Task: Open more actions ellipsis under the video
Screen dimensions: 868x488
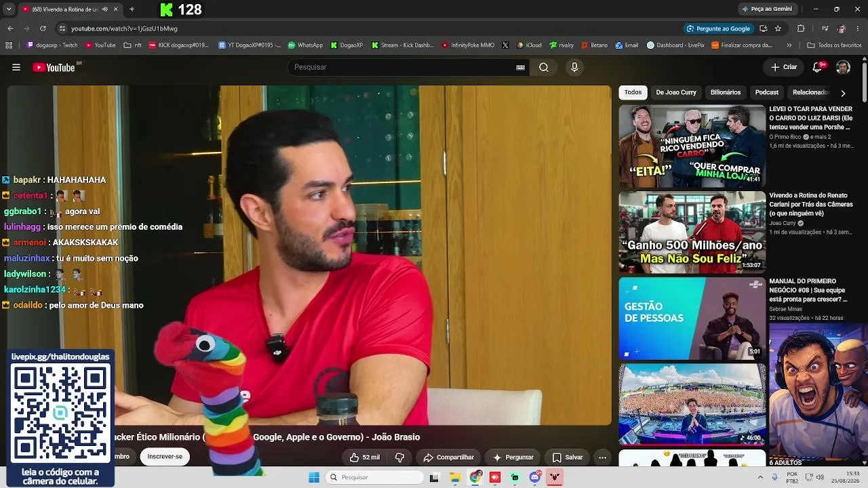Action: coord(602,457)
